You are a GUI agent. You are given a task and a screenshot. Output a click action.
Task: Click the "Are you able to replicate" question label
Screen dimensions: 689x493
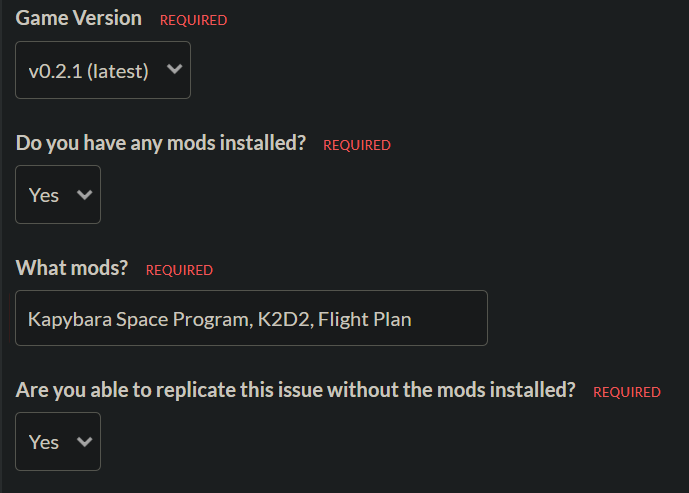coord(295,391)
